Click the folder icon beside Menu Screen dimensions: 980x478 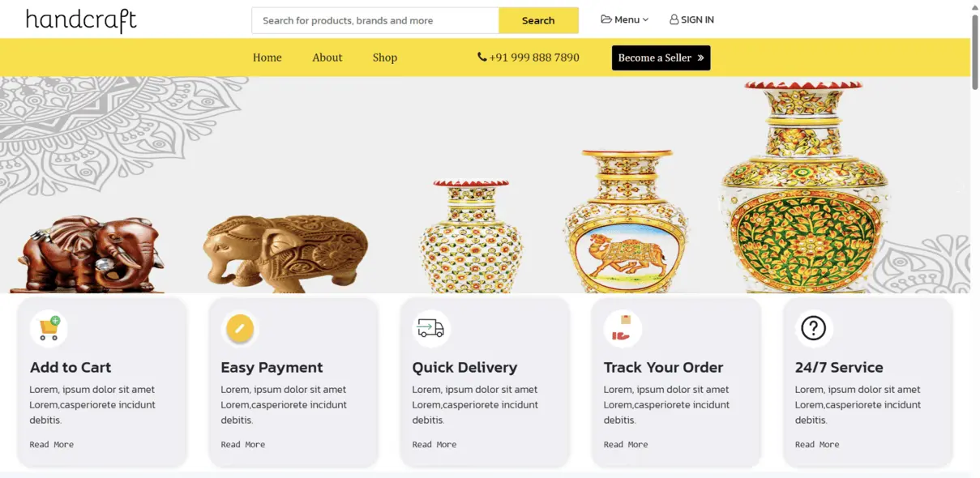coord(606,19)
